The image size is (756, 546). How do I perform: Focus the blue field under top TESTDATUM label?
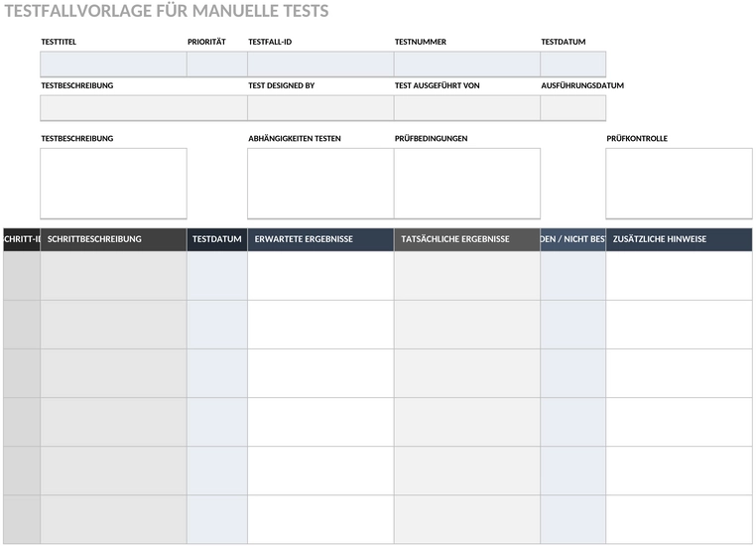click(x=572, y=65)
